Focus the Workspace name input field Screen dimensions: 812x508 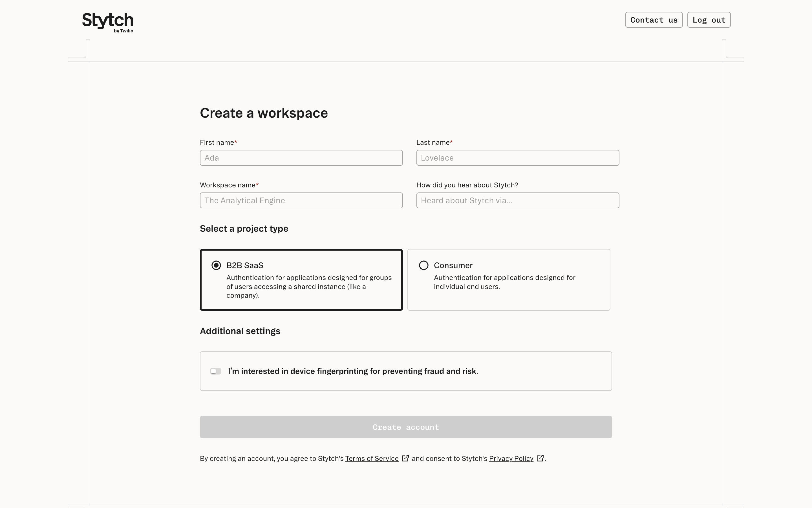pyautogui.click(x=301, y=201)
